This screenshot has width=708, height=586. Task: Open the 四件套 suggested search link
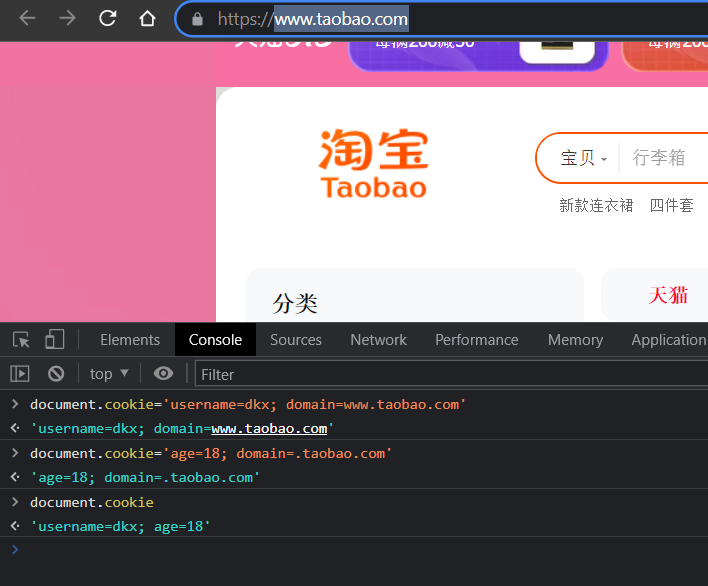coord(671,205)
